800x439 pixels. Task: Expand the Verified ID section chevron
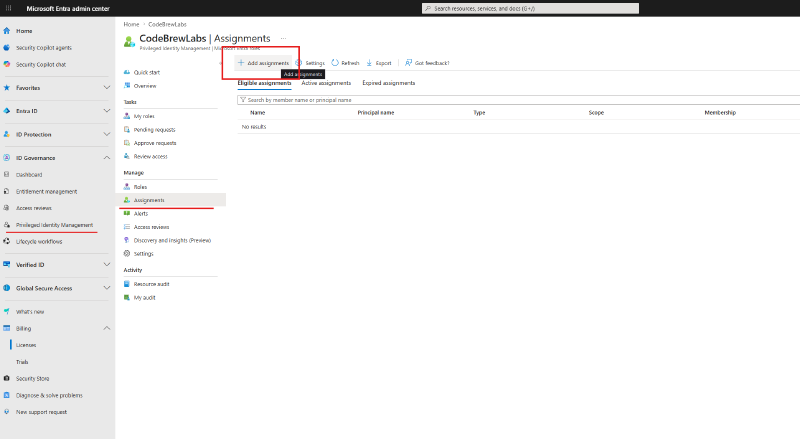click(107, 264)
